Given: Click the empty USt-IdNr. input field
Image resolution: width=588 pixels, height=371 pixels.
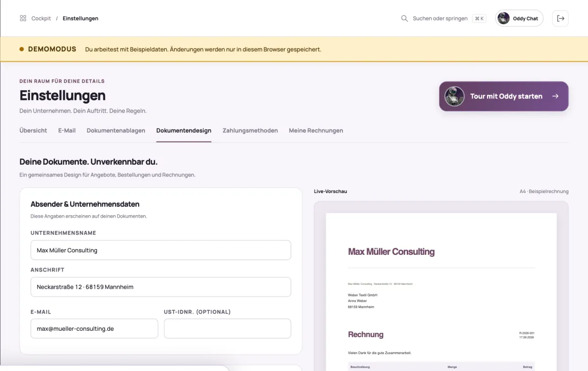Looking at the screenshot, I should 227,328.
